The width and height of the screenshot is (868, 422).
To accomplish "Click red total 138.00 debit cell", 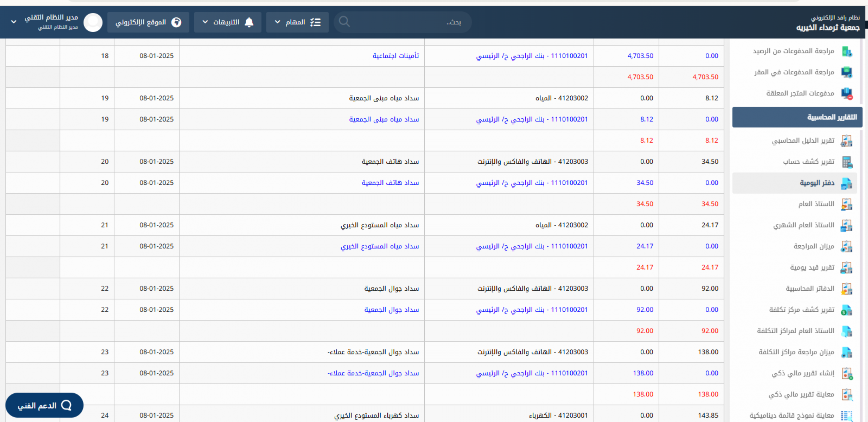I will (x=708, y=394).
